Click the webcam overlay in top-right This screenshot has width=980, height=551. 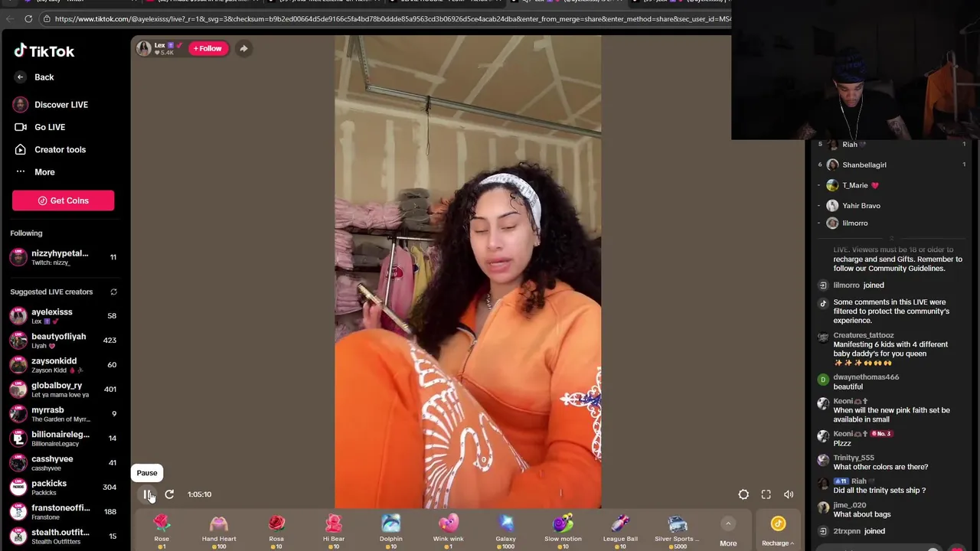tap(855, 70)
